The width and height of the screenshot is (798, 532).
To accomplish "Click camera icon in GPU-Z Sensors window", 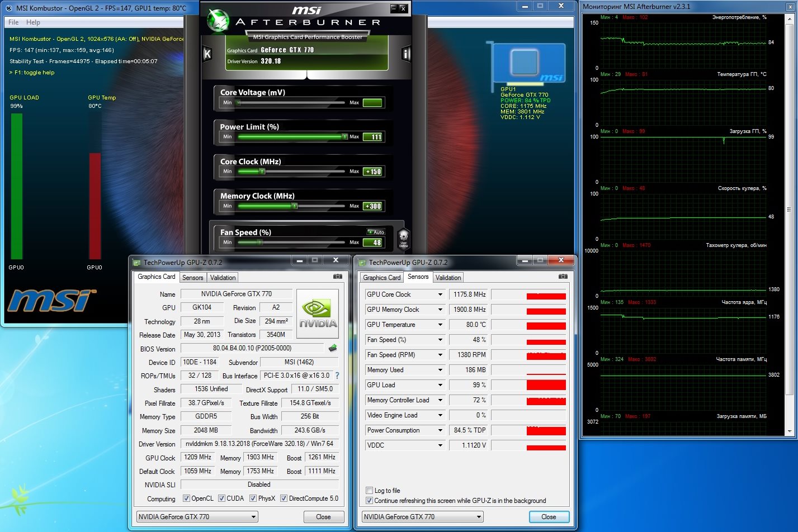I will point(563,277).
